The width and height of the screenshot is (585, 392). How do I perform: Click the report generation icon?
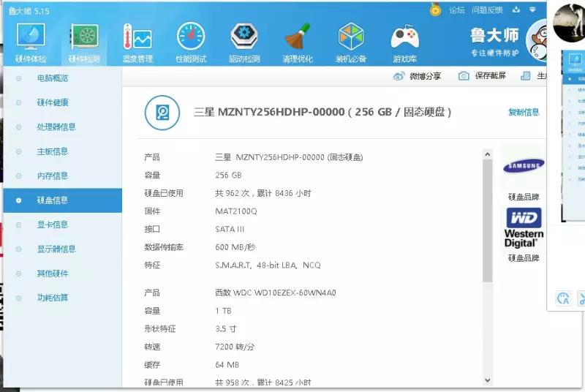click(x=525, y=76)
